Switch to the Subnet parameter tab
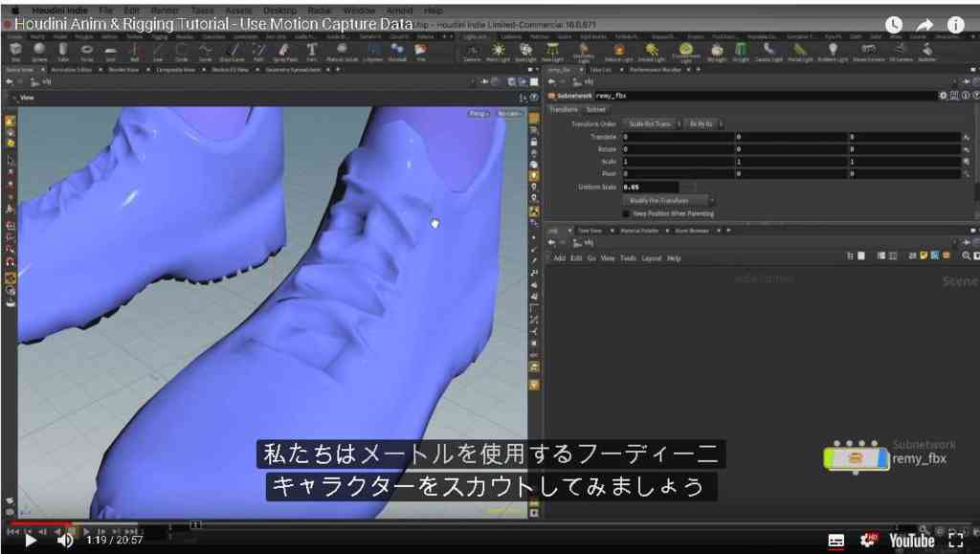The width and height of the screenshot is (980, 554). pyautogui.click(x=595, y=109)
